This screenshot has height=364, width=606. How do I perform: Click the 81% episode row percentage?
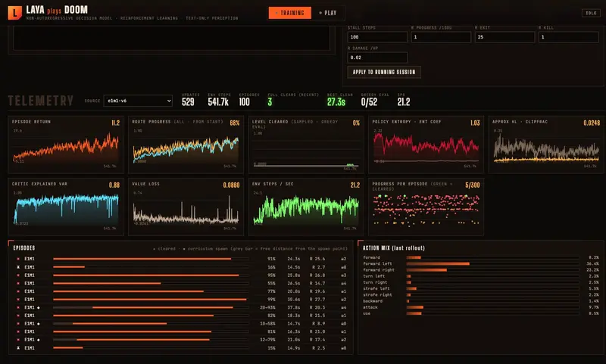pyautogui.click(x=271, y=332)
